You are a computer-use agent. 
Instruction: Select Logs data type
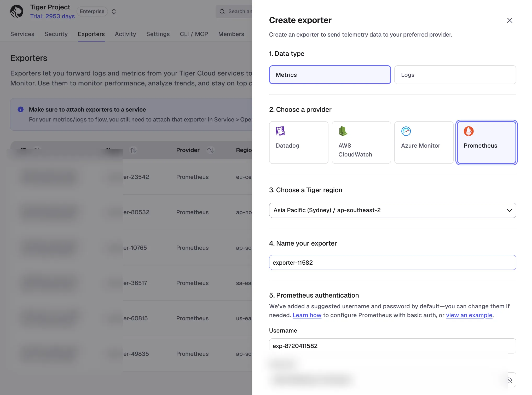(455, 75)
